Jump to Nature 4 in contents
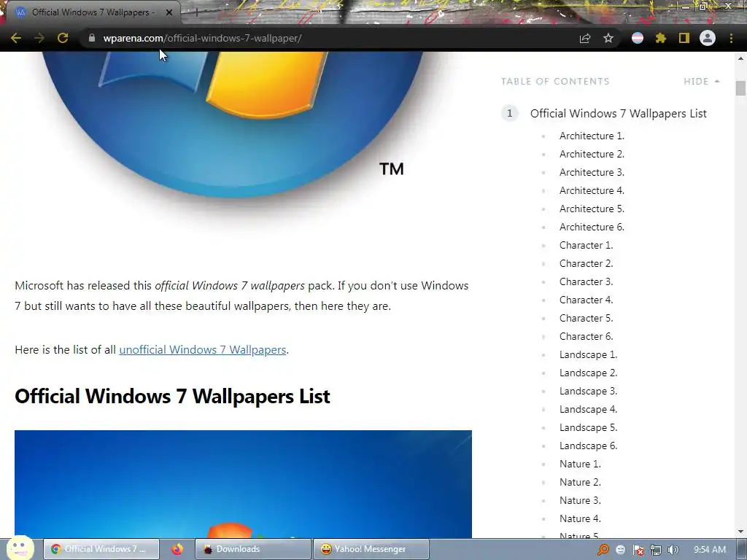 point(580,518)
